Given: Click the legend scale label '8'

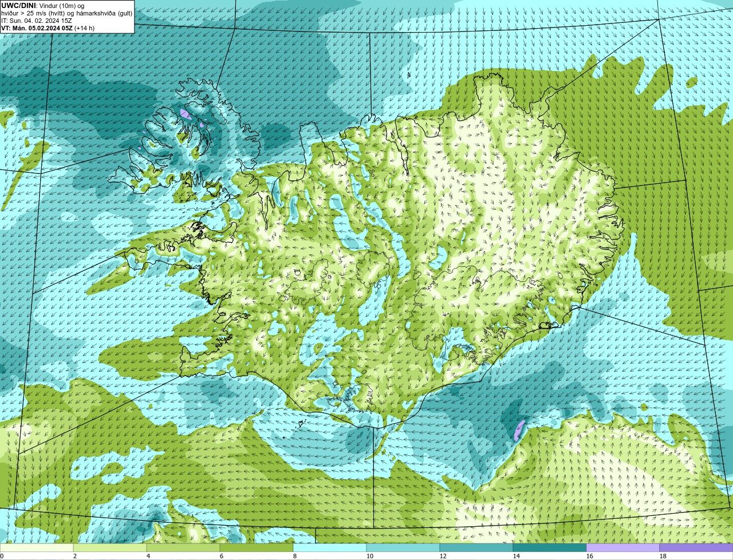Looking at the screenshot, I should (x=295, y=556).
